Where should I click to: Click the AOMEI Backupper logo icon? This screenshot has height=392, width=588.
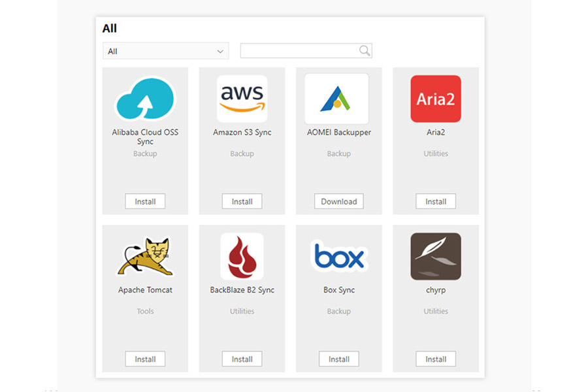point(336,99)
